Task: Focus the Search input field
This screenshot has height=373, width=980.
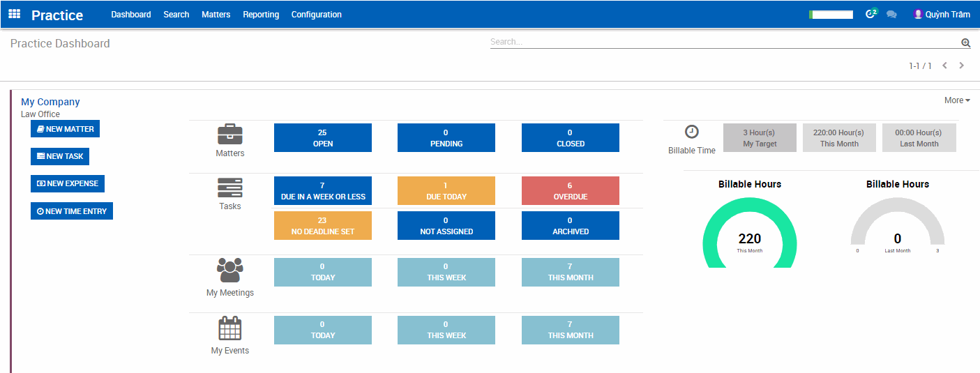Action: [725, 42]
